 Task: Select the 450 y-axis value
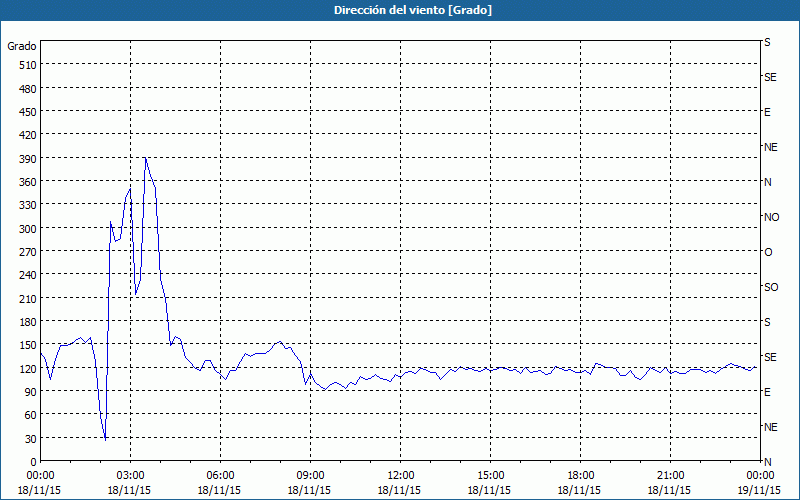click(28, 112)
